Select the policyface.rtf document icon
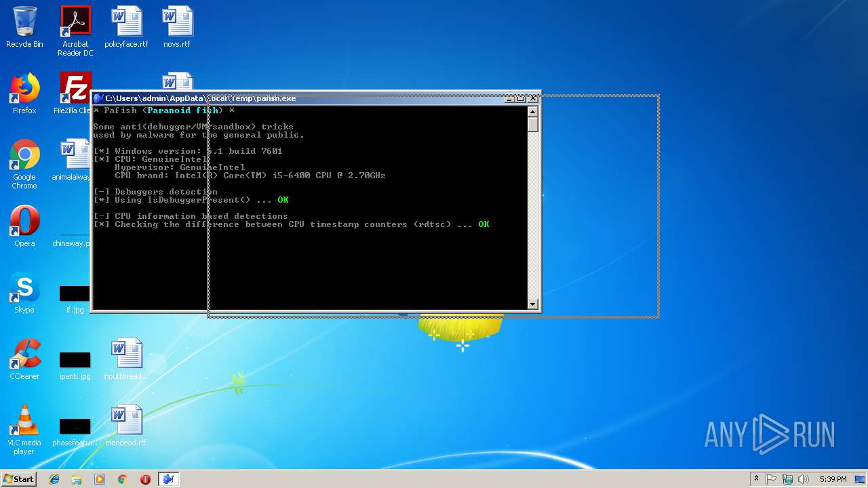 [x=126, y=27]
